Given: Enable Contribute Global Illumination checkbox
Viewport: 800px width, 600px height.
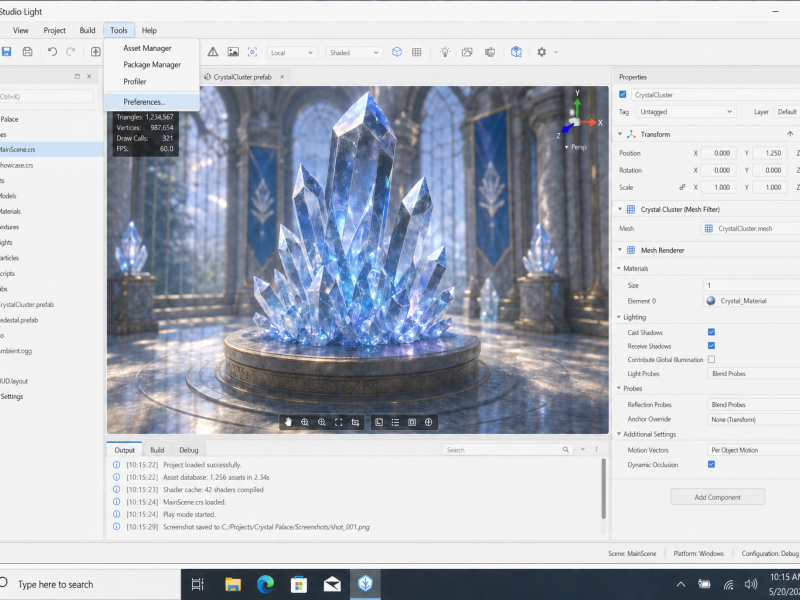Looking at the screenshot, I should [711, 360].
